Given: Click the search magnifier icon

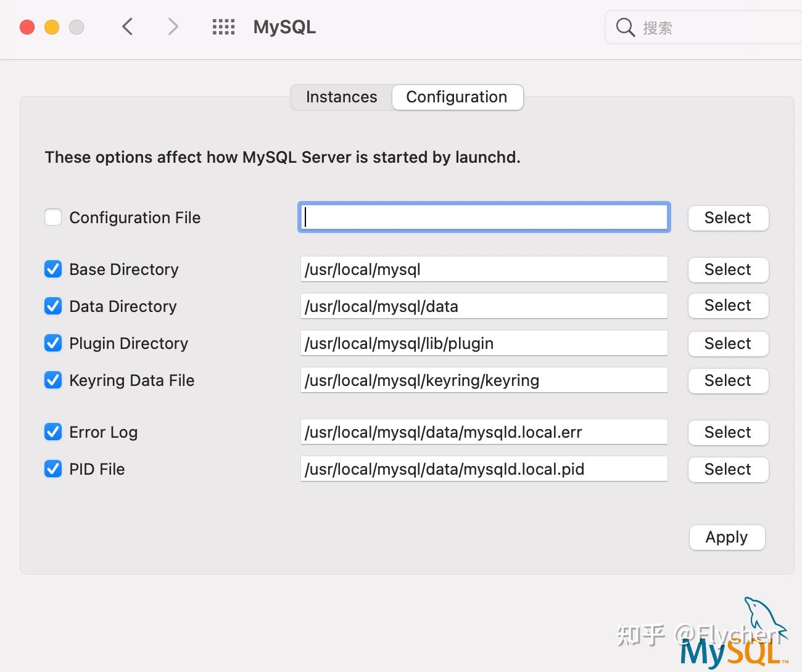Looking at the screenshot, I should coord(625,27).
